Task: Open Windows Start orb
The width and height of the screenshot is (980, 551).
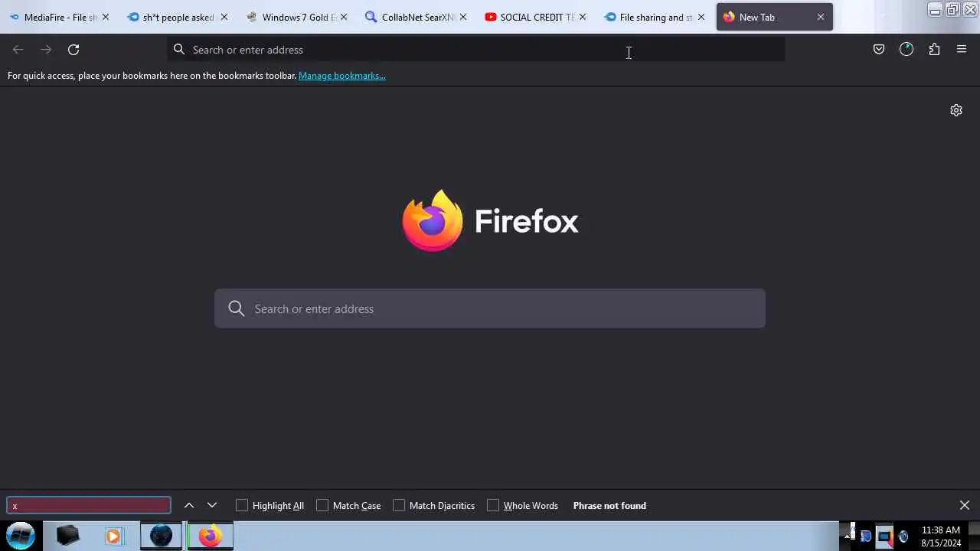Action: [x=21, y=536]
